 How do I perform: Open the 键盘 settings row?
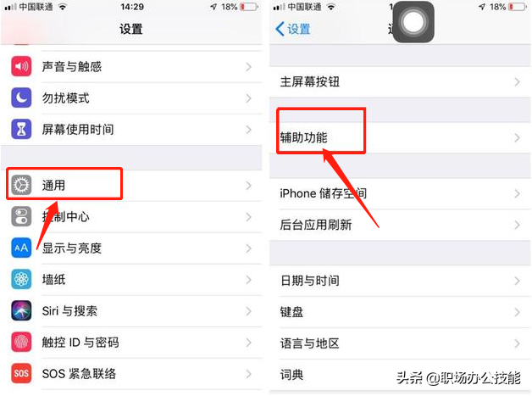(x=400, y=312)
